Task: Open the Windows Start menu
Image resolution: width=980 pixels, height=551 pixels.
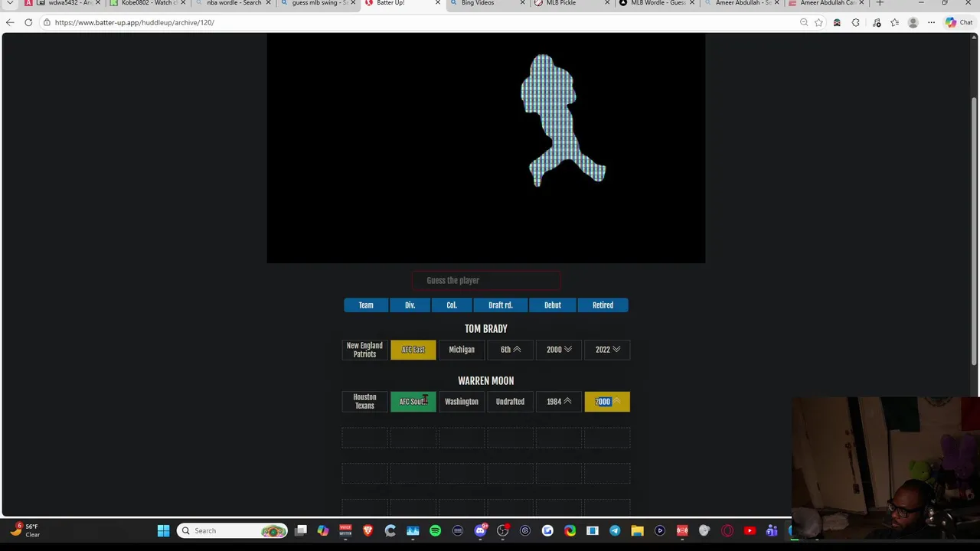Action: tap(163, 530)
